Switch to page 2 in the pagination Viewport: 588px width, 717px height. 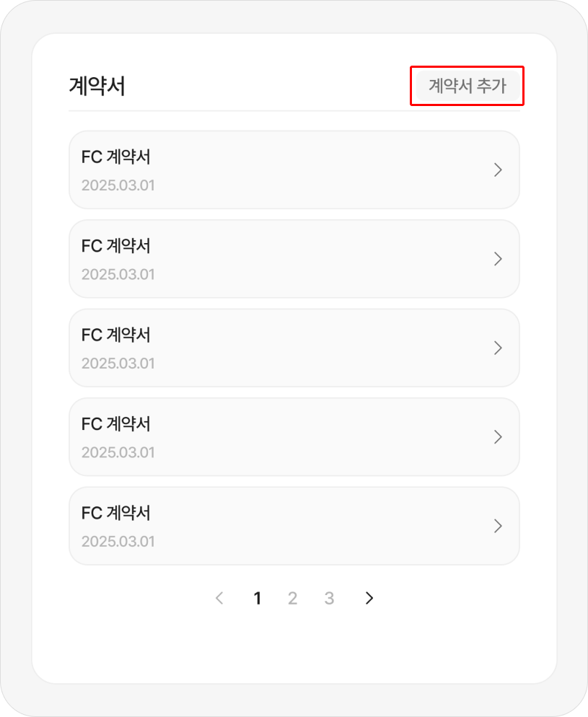[292, 598]
